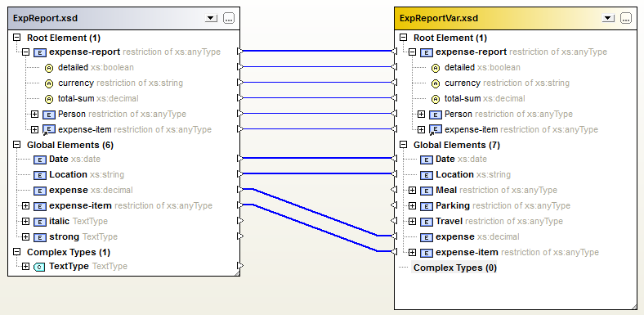Select the ExpReportVar.xsd title text

439,19
